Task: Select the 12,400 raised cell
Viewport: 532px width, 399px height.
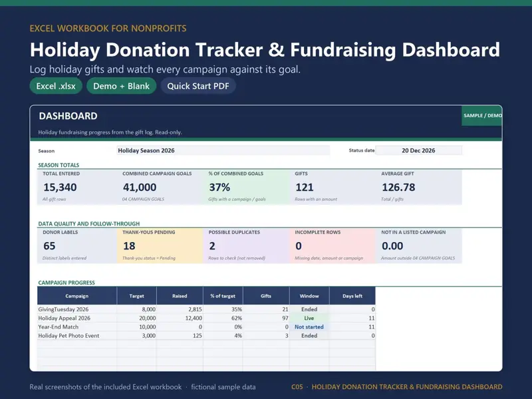Action: 180,319
